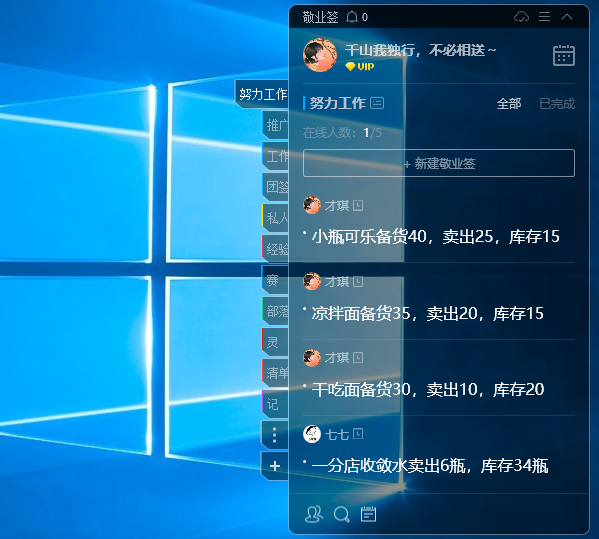Select the 私人 category tab
This screenshot has height=539, width=599.
coord(276,218)
